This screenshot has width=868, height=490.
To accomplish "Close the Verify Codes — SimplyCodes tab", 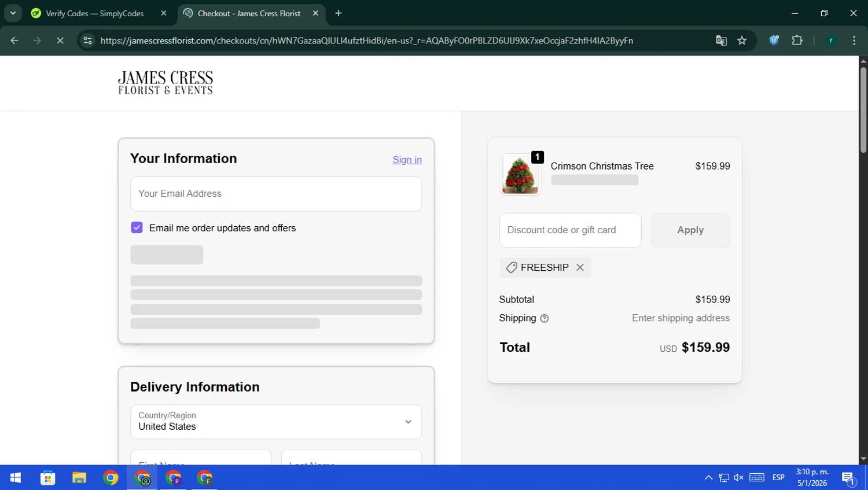I will point(164,13).
